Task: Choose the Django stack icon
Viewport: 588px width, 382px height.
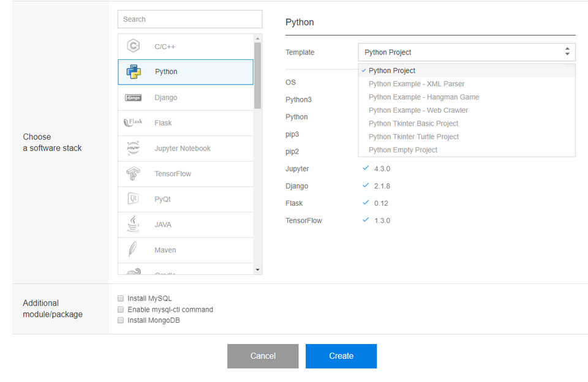Action: pyautogui.click(x=133, y=97)
